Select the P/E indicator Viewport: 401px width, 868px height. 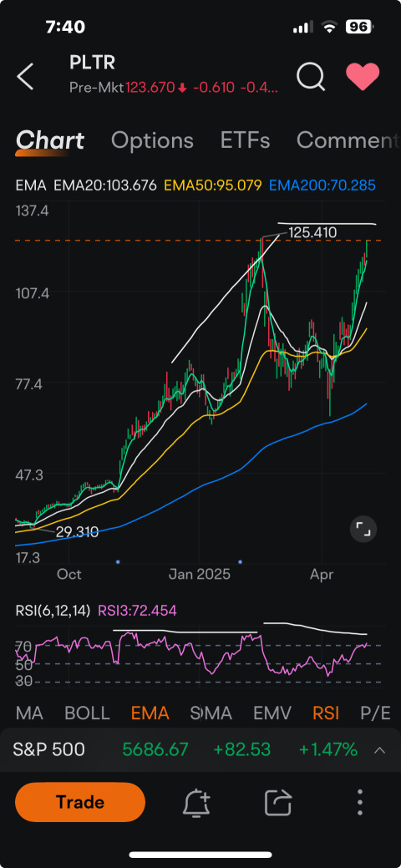click(376, 713)
